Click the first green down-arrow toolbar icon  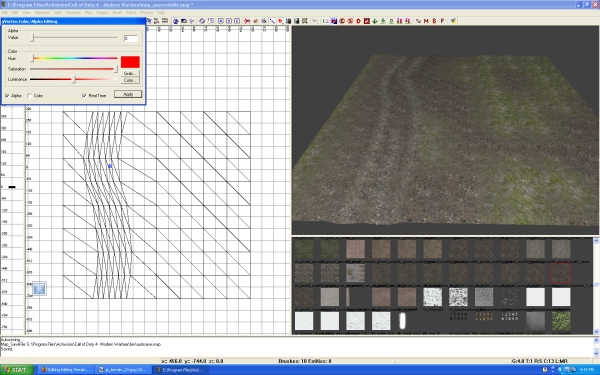[x=375, y=21]
